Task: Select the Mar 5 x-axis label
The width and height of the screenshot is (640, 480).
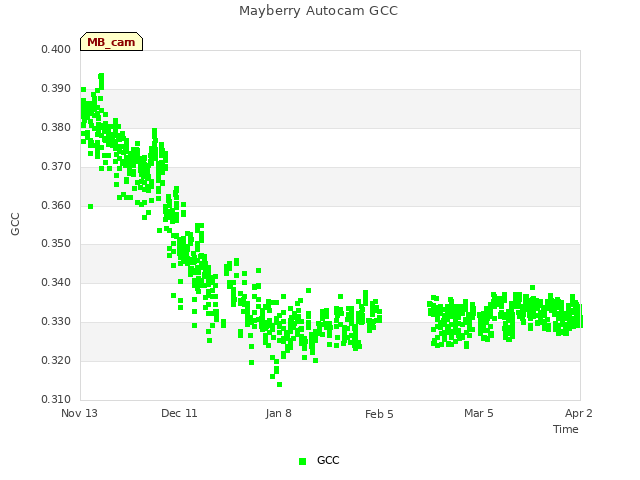Action: [x=479, y=413]
